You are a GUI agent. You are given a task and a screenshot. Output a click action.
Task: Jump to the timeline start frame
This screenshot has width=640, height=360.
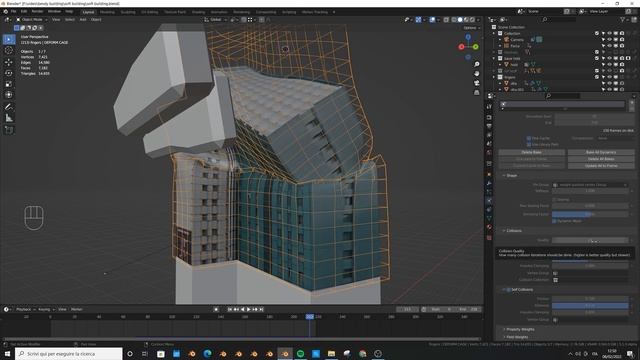[230, 309]
